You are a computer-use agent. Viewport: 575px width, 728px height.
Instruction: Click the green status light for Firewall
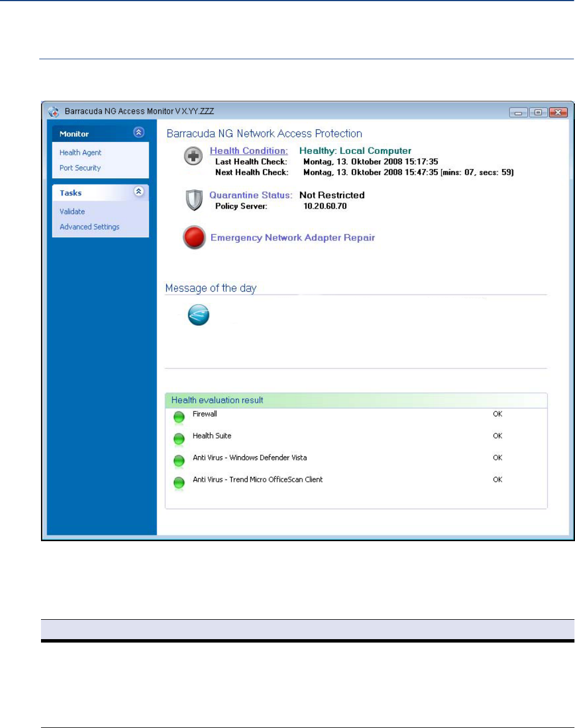(179, 418)
